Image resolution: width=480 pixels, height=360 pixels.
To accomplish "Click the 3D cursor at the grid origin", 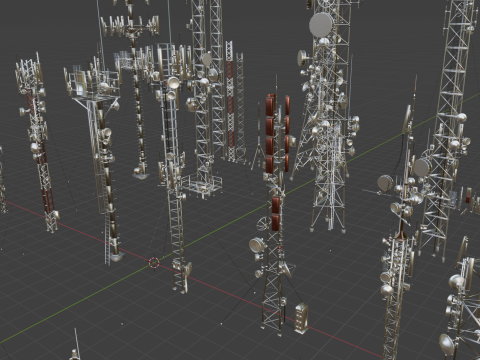I will click(154, 263).
